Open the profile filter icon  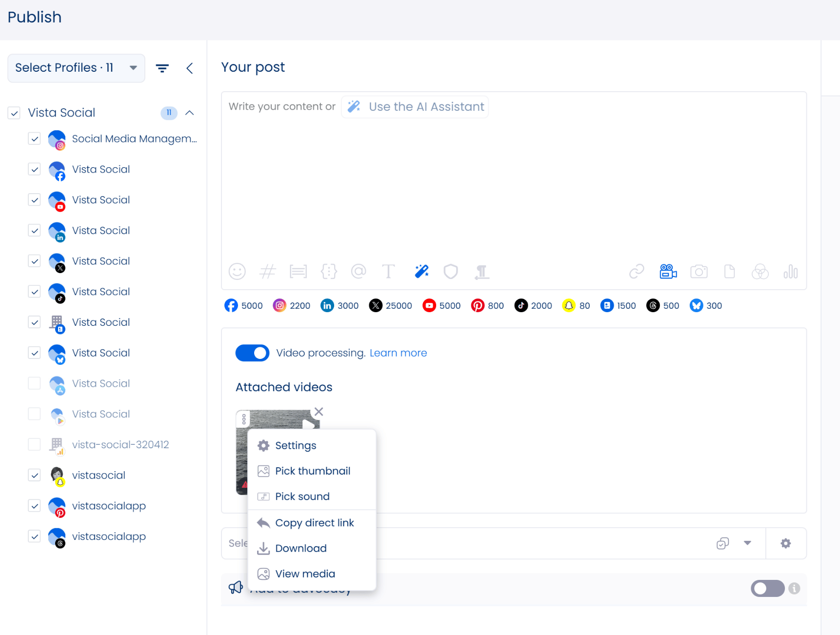(x=162, y=68)
